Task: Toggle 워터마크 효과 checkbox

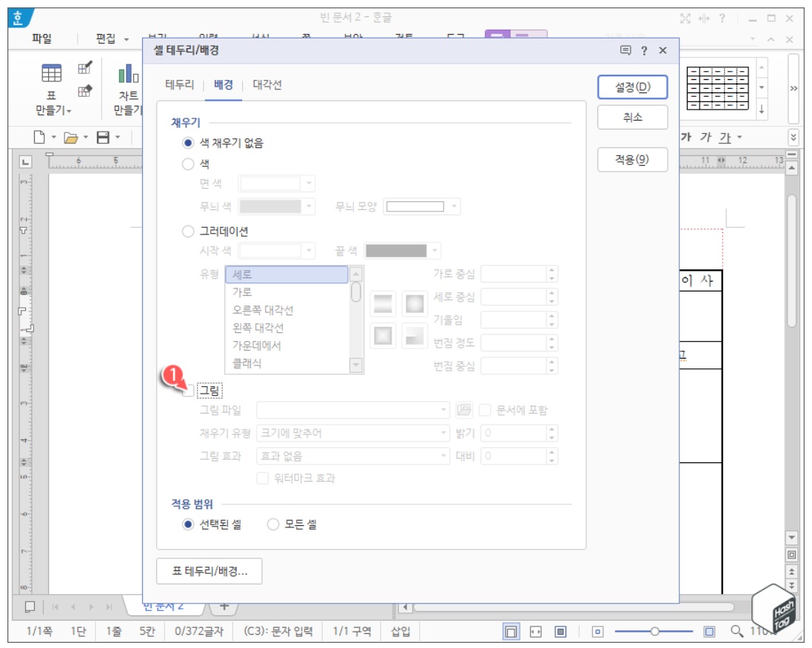Action: (263, 478)
